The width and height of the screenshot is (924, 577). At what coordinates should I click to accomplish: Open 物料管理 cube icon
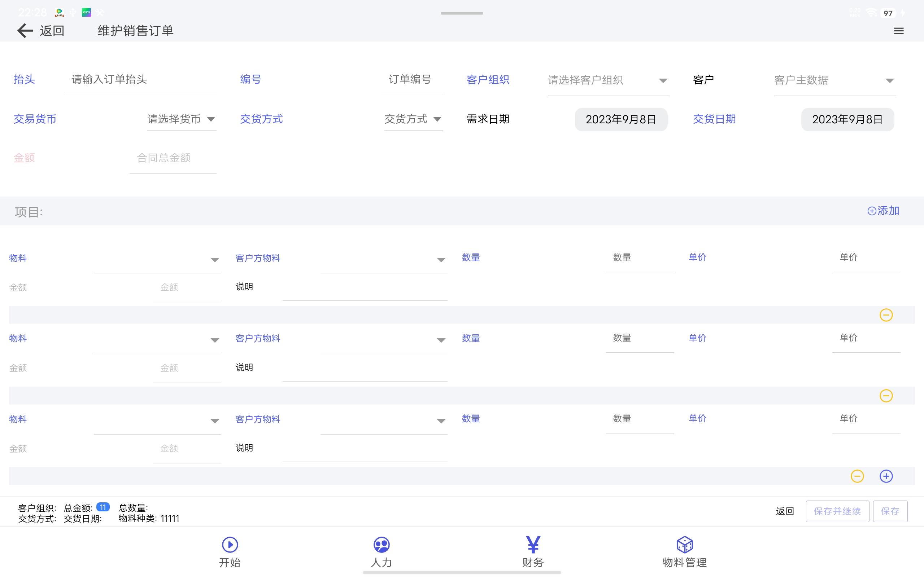[x=684, y=545]
